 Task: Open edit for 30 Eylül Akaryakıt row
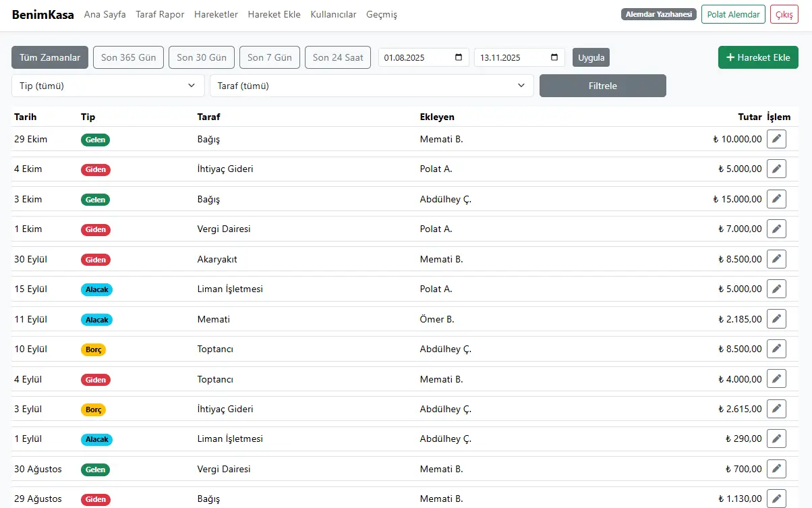click(x=776, y=259)
